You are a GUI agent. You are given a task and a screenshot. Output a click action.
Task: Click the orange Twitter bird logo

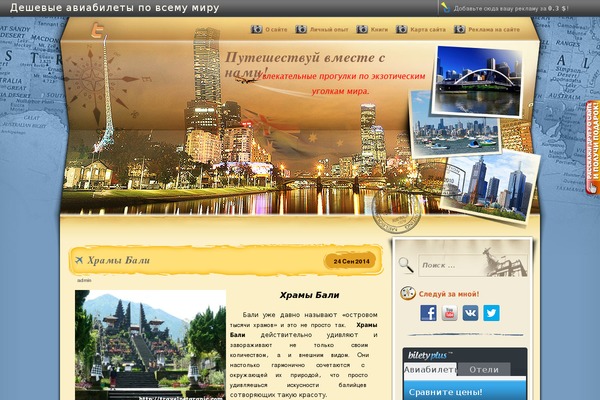[x=98, y=30]
